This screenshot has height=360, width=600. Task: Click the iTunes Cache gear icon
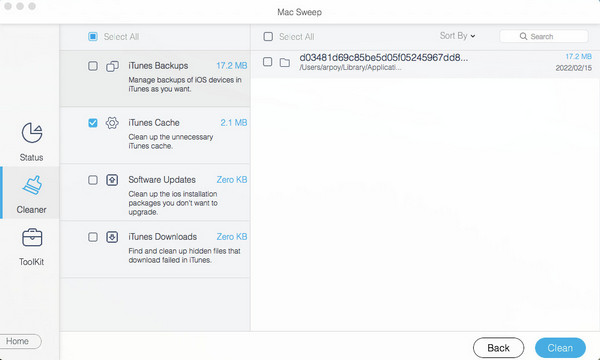(112, 123)
